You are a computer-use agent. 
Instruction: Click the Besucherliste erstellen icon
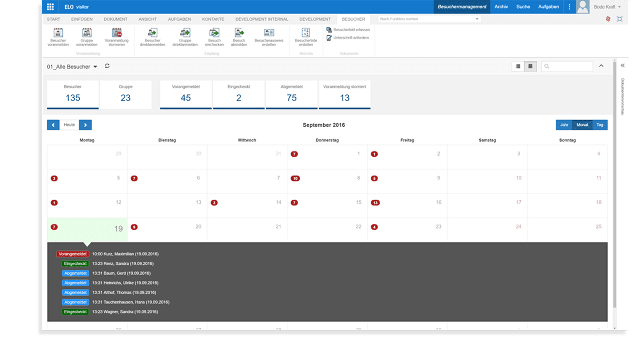click(306, 33)
